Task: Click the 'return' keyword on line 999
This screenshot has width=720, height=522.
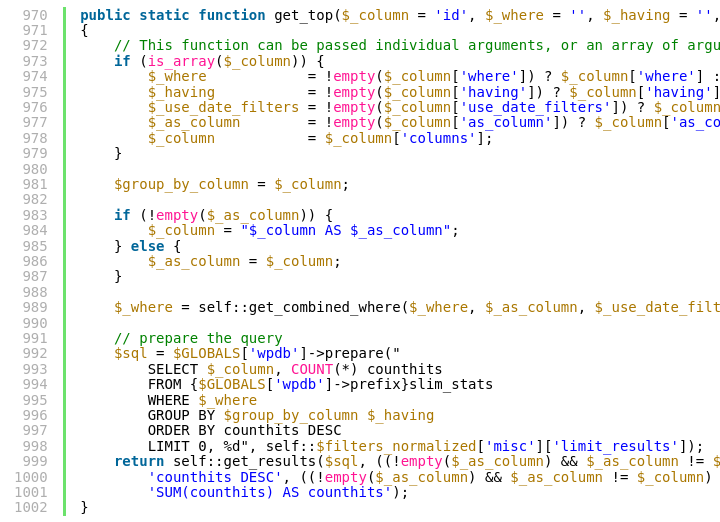Action: tap(139, 461)
